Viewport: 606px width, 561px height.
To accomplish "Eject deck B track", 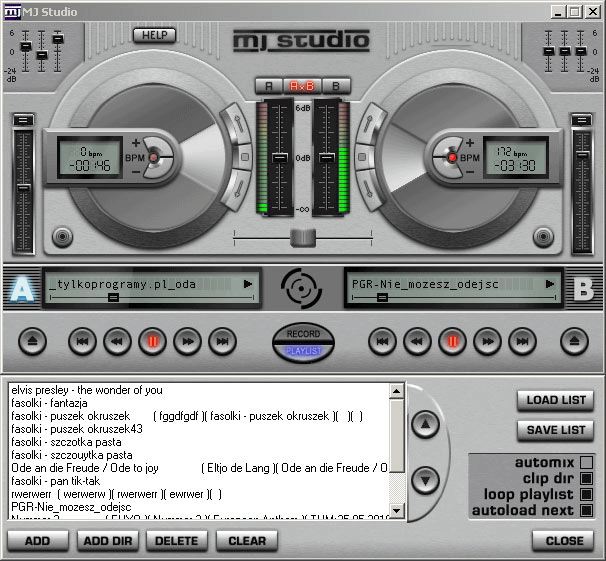I will pos(574,341).
